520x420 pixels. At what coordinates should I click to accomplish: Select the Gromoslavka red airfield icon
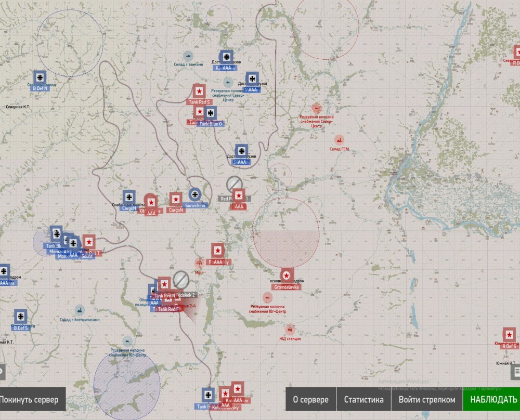click(x=286, y=276)
